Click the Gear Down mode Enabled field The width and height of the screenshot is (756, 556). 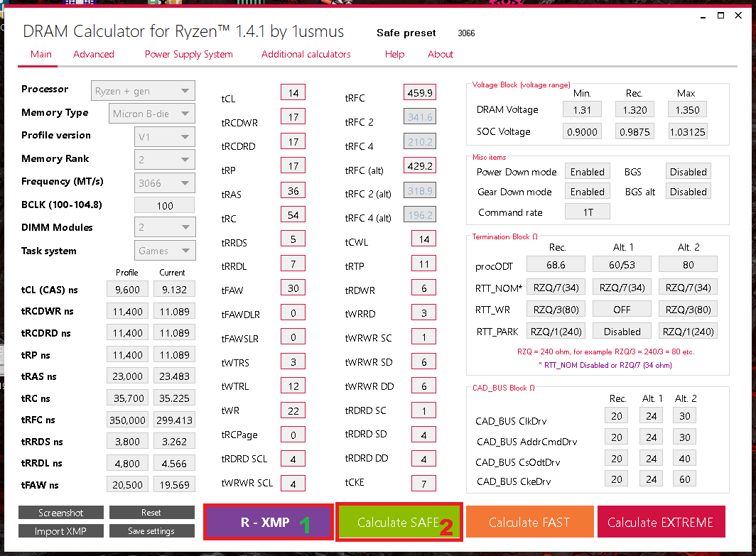(x=587, y=191)
